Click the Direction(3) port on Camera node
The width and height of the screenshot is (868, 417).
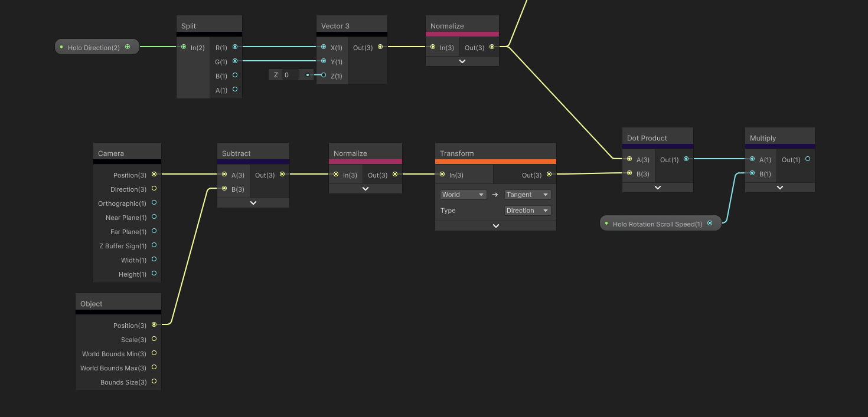tap(154, 188)
